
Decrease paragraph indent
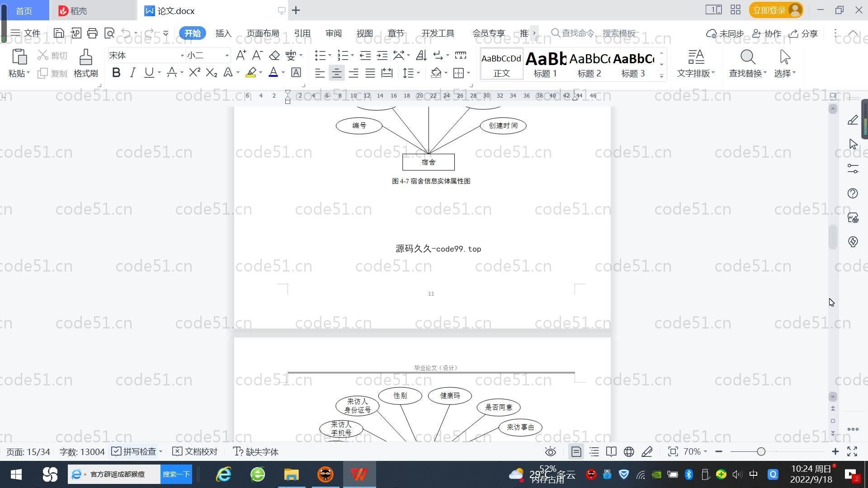(365, 55)
